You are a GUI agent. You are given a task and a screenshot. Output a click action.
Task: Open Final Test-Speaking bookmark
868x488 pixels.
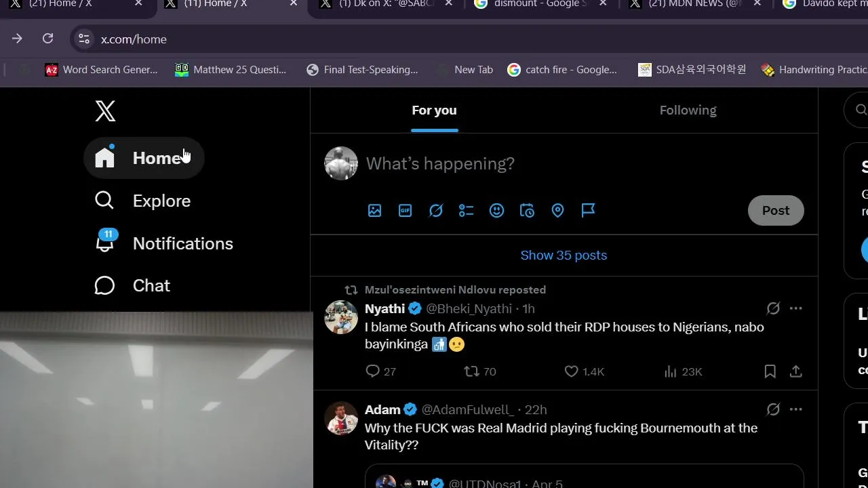click(362, 70)
